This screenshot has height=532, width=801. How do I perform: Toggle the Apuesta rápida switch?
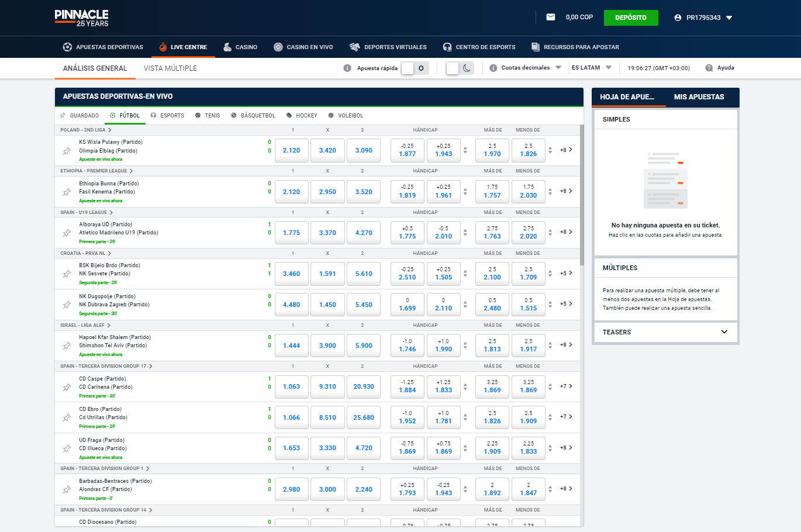(x=415, y=68)
